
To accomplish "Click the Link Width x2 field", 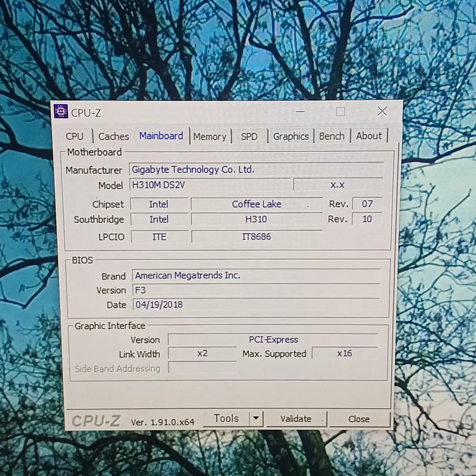I will pos(202,353).
